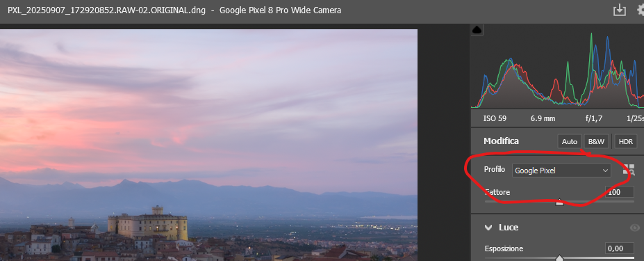Open the Profilo dropdown showing Google Pixel
644x261 pixels.
pyautogui.click(x=561, y=171)
